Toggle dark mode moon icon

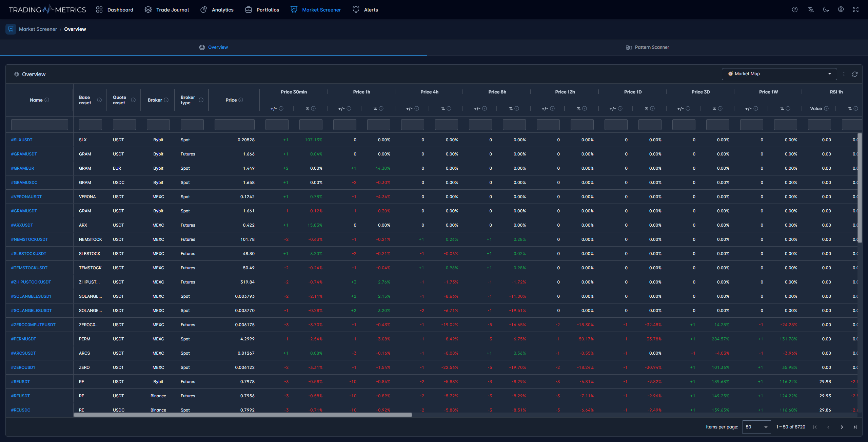[x=826, y=9]
